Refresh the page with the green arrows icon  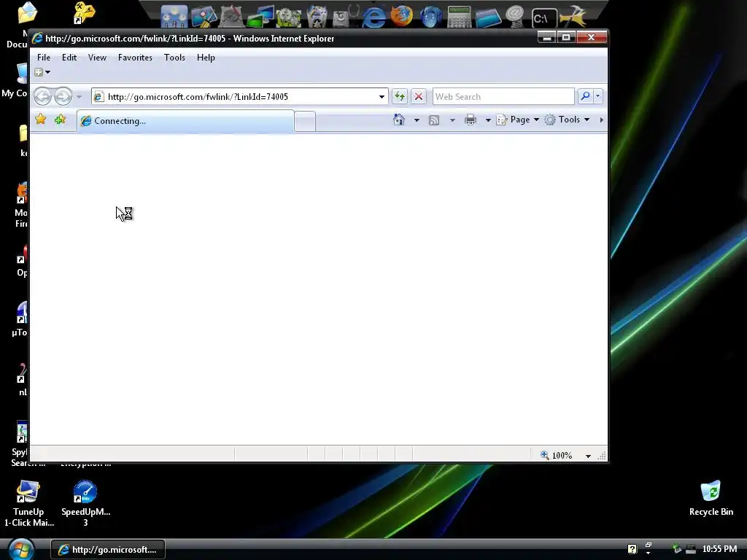pyautogui.click(x=399, y=97)
